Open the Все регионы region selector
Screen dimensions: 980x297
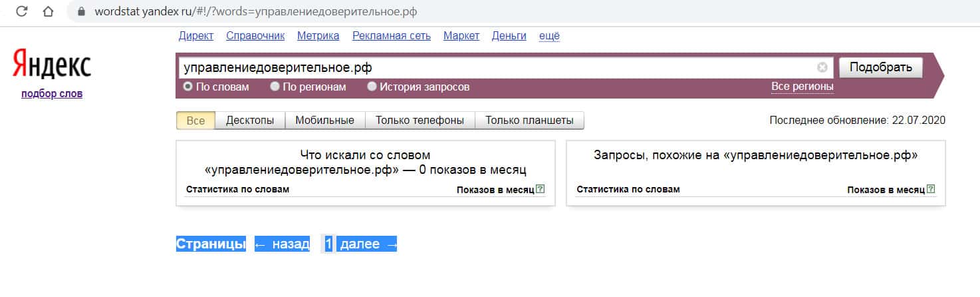point(802,87)
